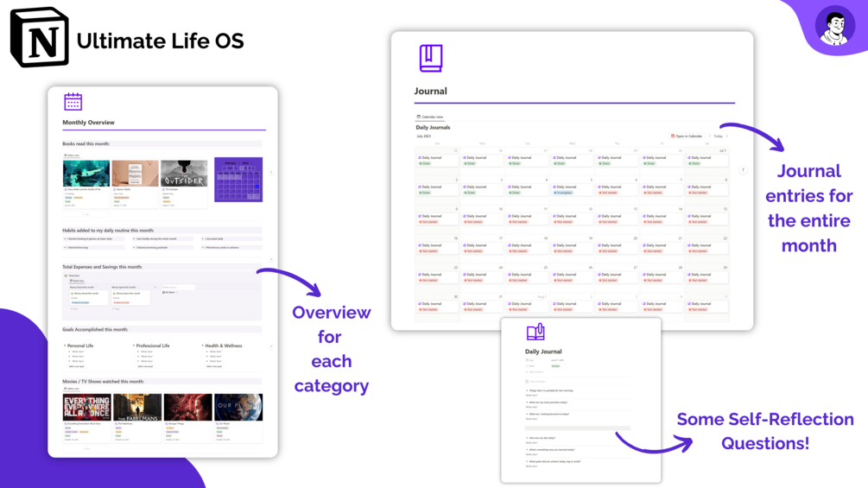Viewport: 868px width, 488px height.
Task: Click the Monthly Overview calendar page icon
Action: (x=73, y=102)
